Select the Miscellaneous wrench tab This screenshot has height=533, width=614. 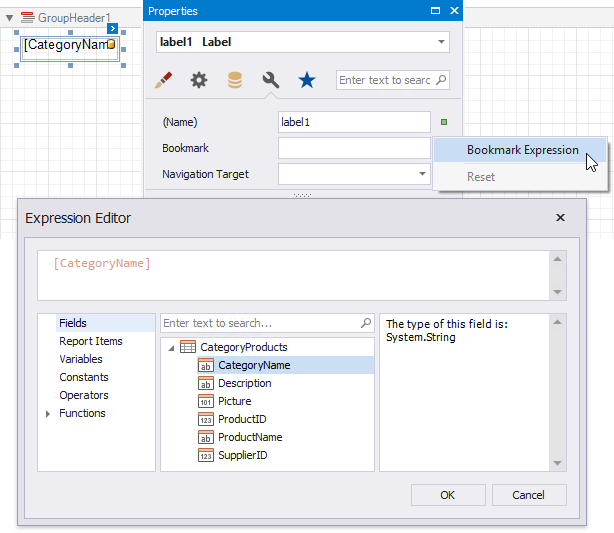pyautogui.click(x=270, y=80)
